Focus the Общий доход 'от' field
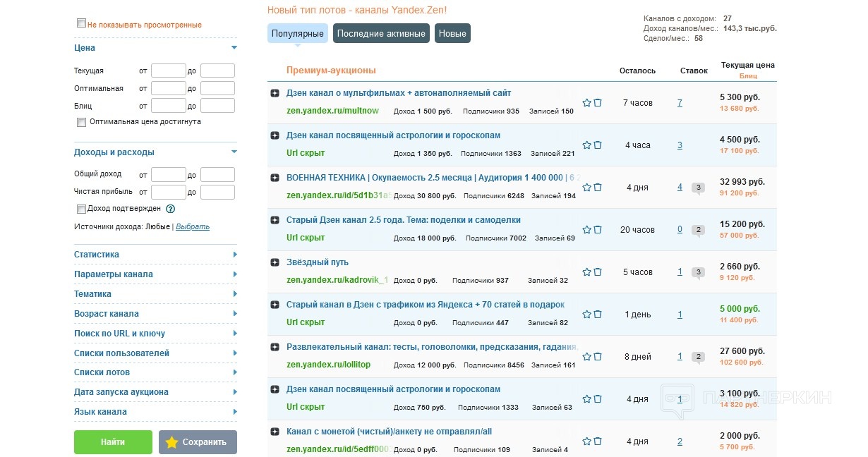The image size is (868, 457). click(x=168, y=174)
